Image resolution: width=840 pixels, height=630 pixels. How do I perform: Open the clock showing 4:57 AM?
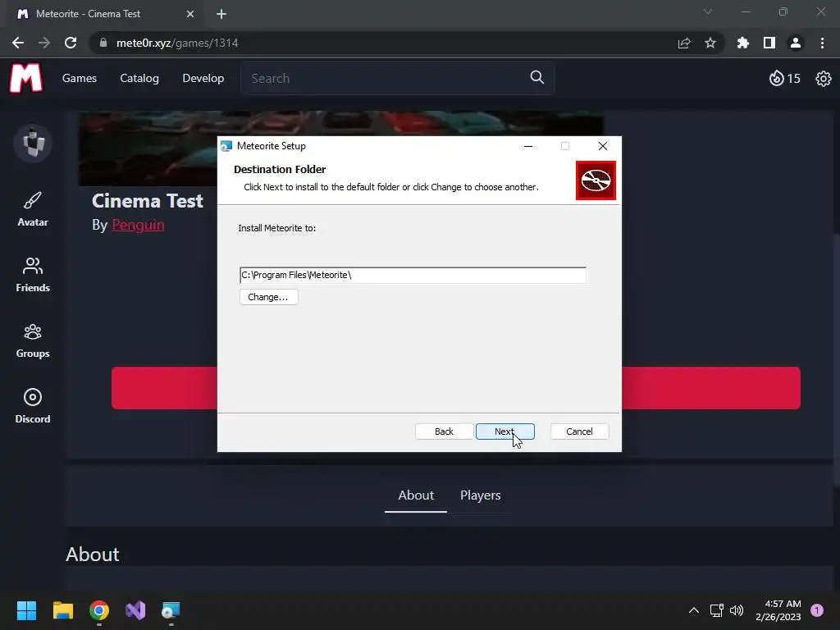[778, 610]
